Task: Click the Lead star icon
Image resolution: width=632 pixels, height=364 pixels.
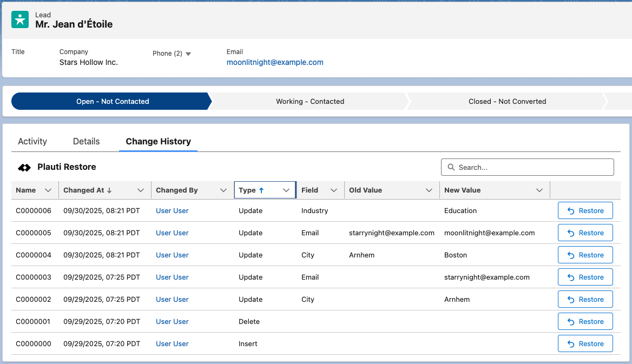Action: click(19, 19)
